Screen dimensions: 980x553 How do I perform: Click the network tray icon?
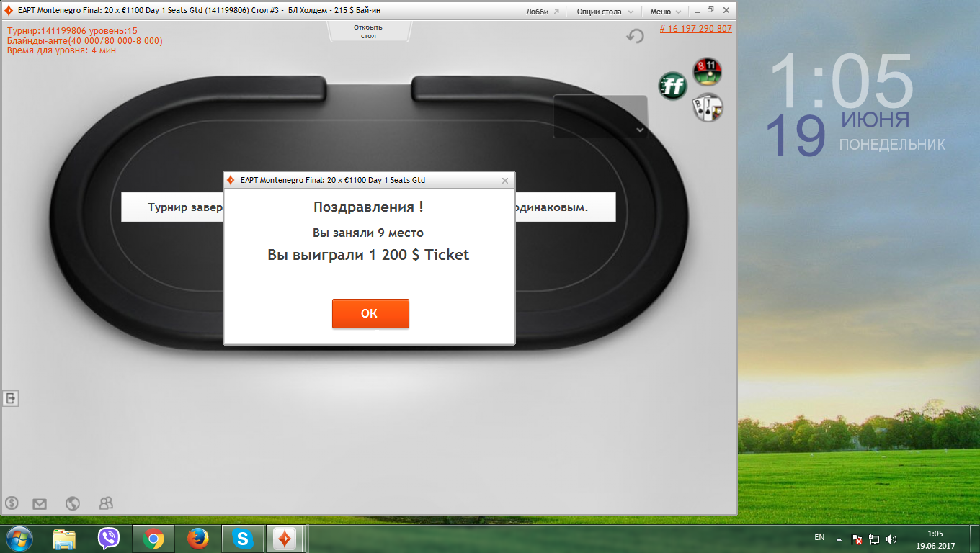[x=874, y=539]
